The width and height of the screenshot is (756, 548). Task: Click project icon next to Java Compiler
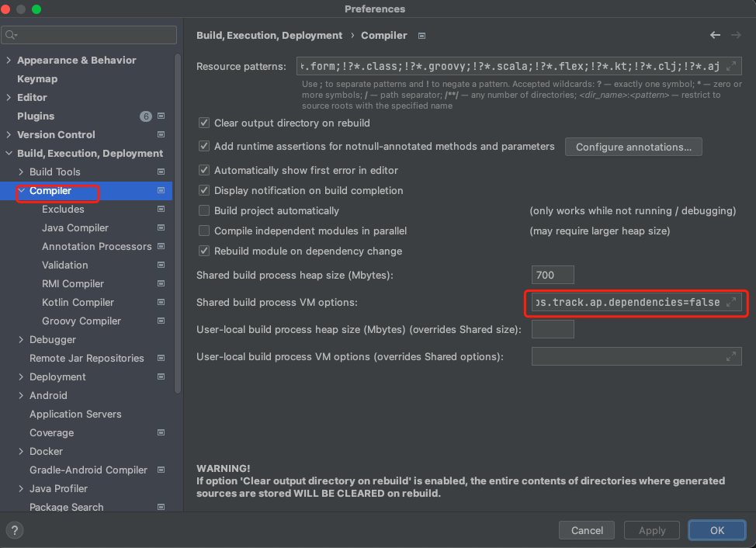pos(161,227)
